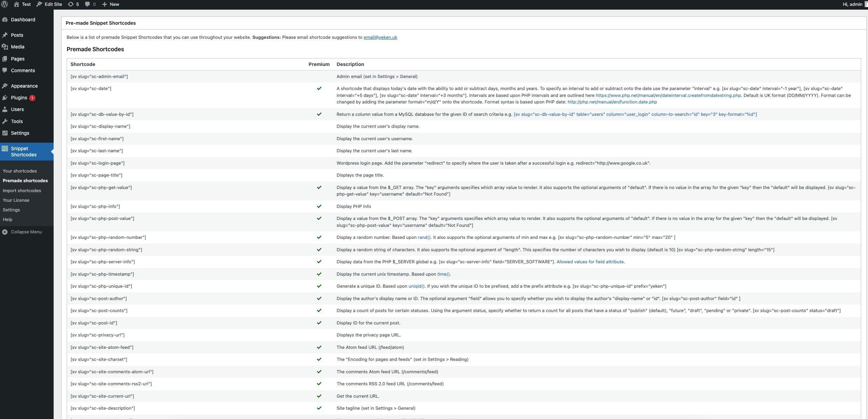
Task: Click the Tools wrench icon
Action: coord(5,121)
